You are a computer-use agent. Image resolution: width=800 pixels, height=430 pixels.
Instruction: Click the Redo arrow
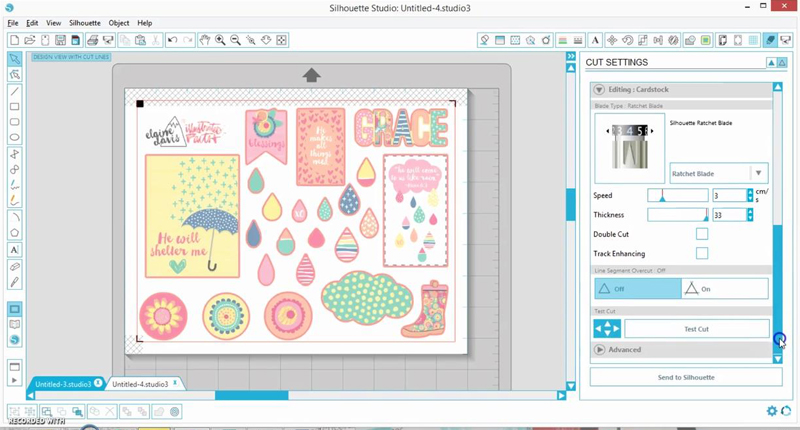pyautogui.click(x=188, y=40)
